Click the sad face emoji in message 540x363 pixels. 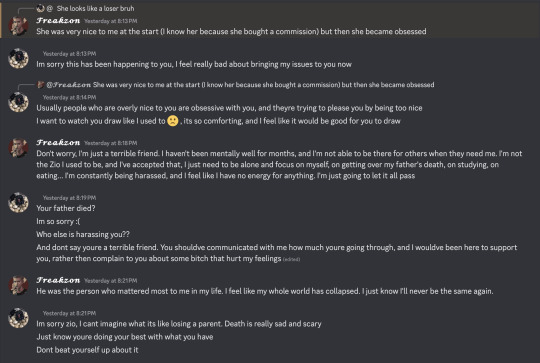[x=173, y=121]
